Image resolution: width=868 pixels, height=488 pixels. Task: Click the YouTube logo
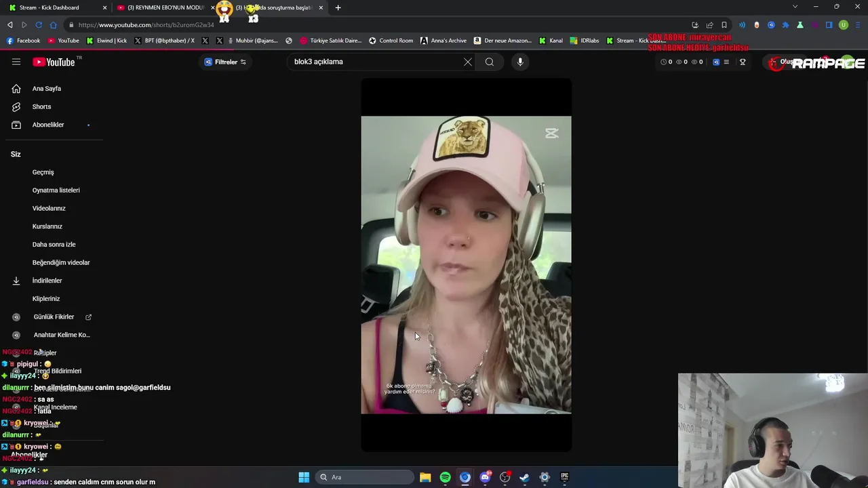click(x=54, y=62)
